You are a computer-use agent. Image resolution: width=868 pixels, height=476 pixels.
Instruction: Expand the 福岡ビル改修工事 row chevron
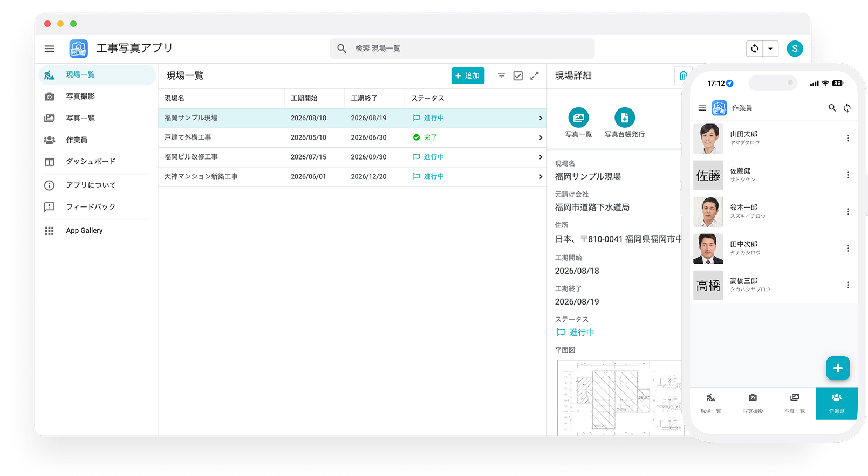[541, 157]
